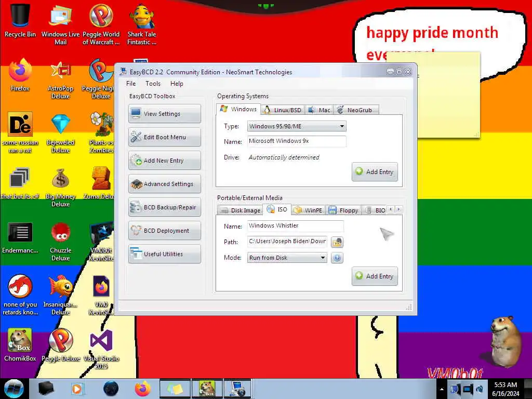This screenshot has width=532, height=399.
Task: Open Advanced Settings
Action: [165, 184]
